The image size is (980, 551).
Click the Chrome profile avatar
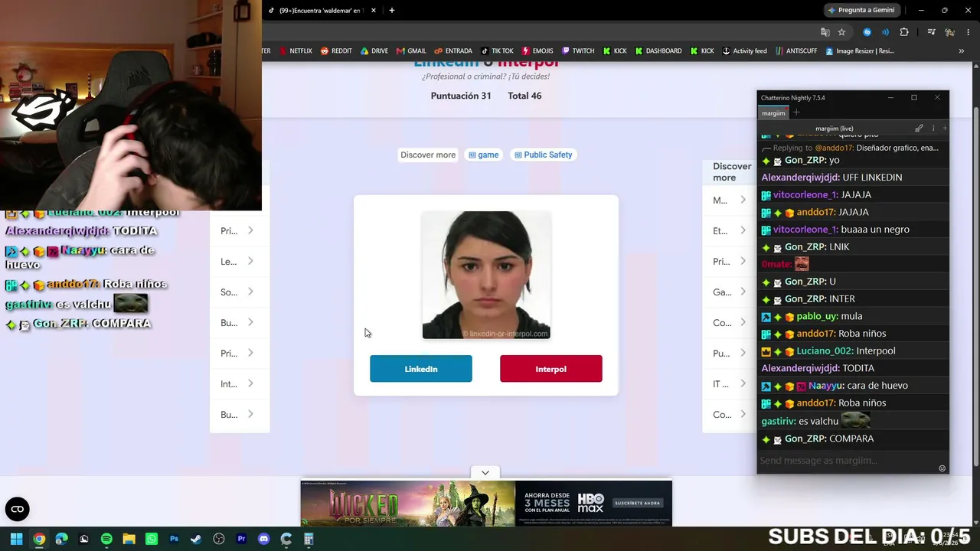point(949,32)
